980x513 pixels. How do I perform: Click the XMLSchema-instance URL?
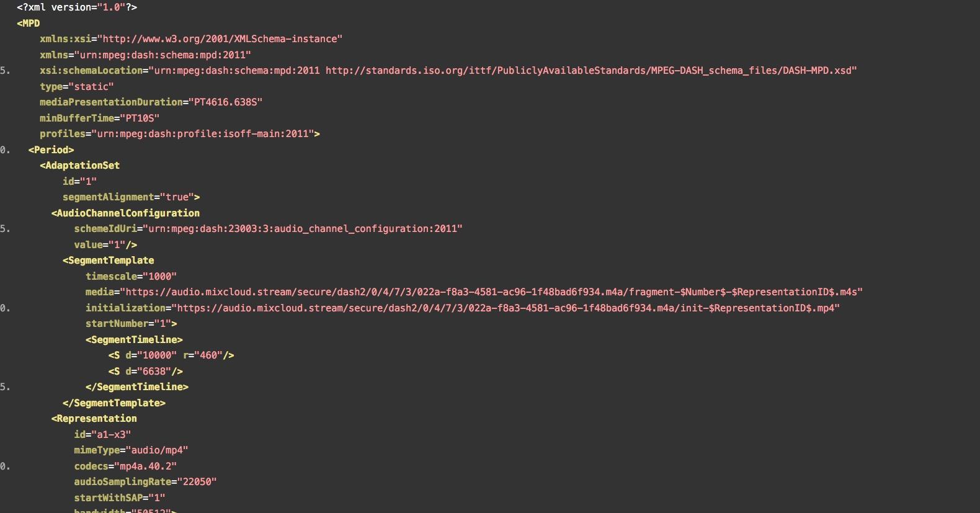[222, 39]
